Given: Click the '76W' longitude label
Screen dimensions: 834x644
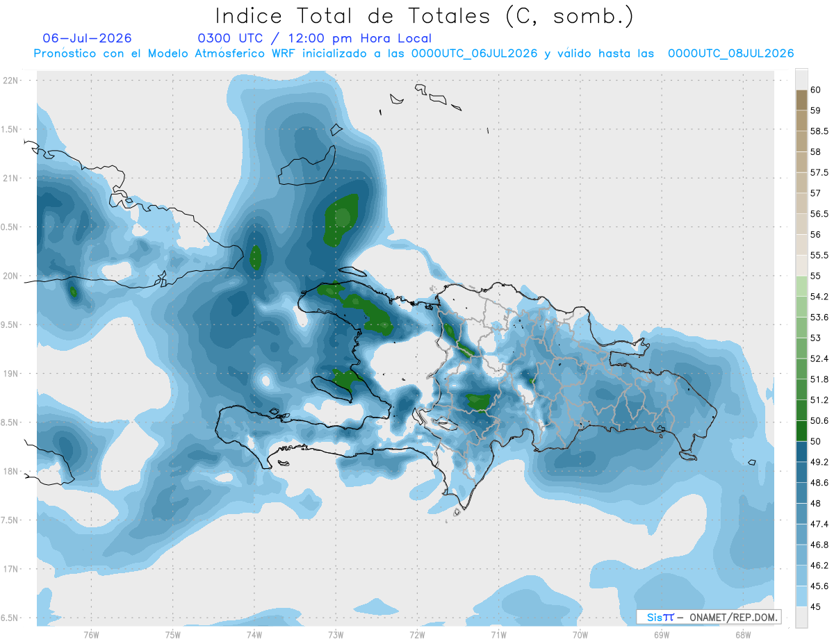Looking at the screenshot, I should pos(91,634).
